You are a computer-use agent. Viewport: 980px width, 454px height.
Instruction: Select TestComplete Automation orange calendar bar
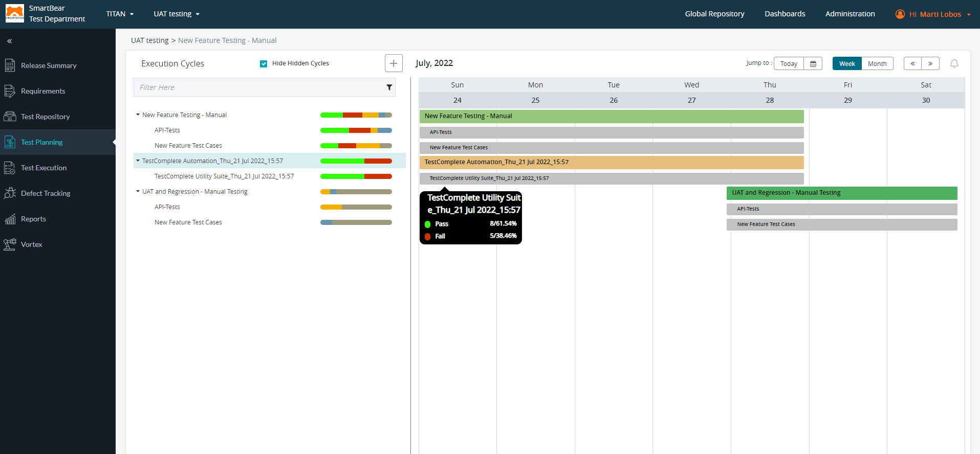click(x=612, y=163)
